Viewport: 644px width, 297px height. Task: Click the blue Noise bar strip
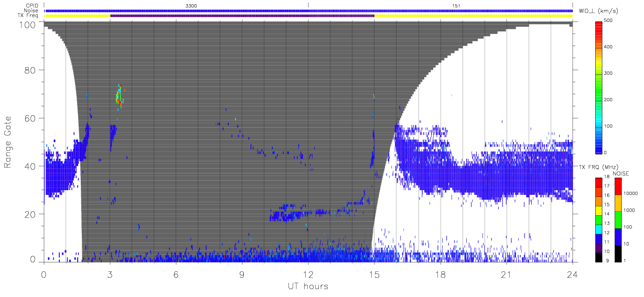pos(308,10)
